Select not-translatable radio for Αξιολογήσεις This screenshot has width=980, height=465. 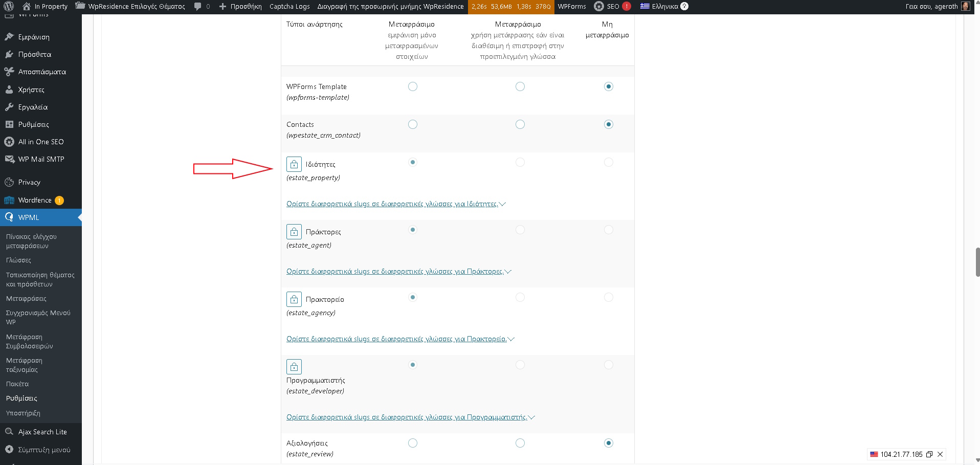pyautogui.click(x=608, y=443)
